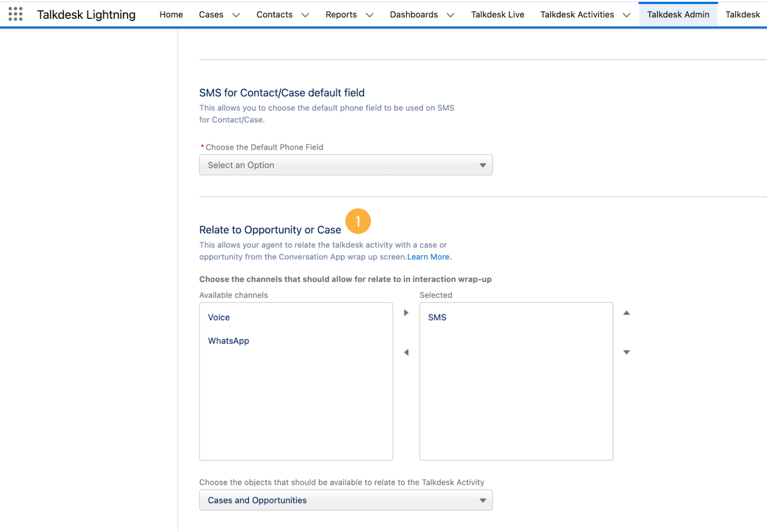Image resolution: width=767 pixels, height=532 pixels.
Task: Open the Talkdesk Live tab
Action: pos(498,14)
